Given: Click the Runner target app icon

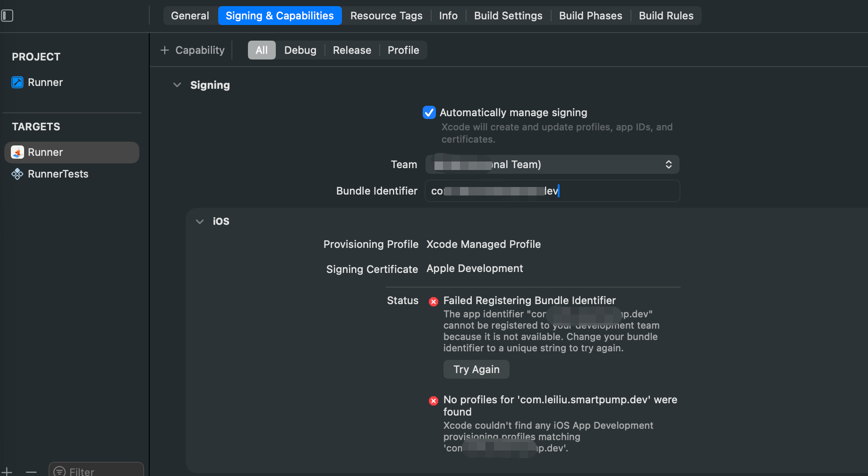Looking at the screenshot, I should (17, 152).
